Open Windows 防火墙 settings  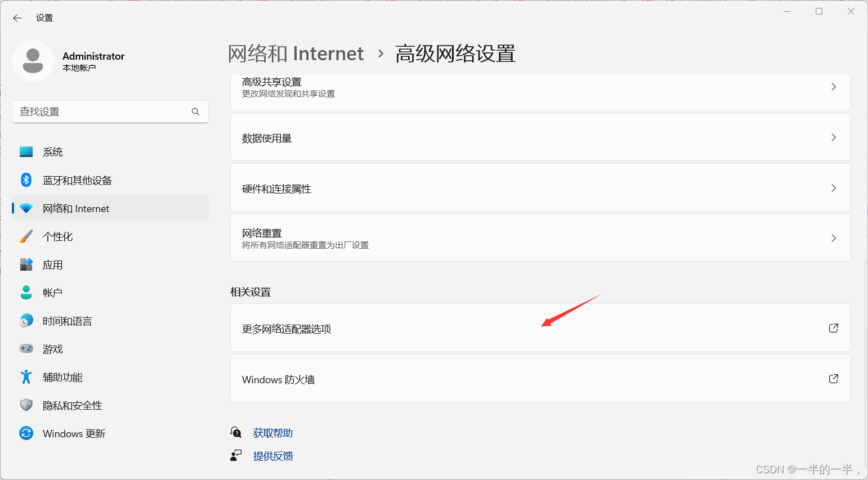(540, 379)
